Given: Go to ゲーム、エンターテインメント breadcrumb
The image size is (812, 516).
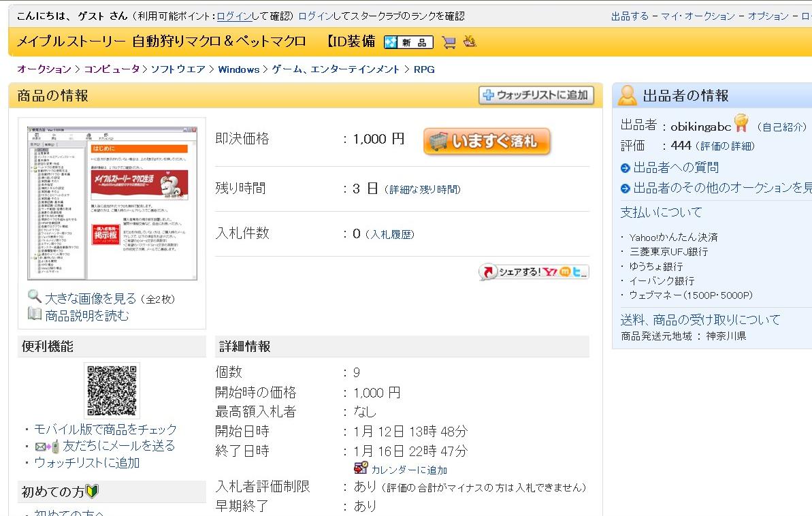Looking at the screenshot, I should (336, 69).
